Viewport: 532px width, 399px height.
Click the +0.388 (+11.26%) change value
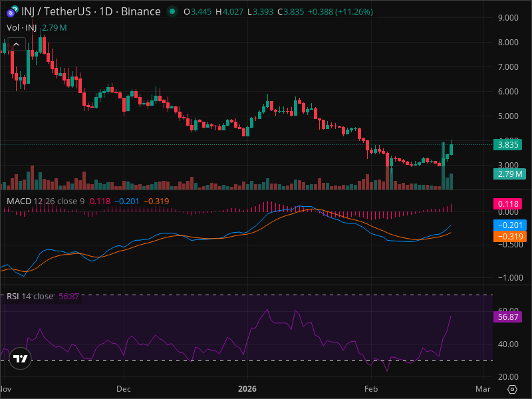point(340,12)
